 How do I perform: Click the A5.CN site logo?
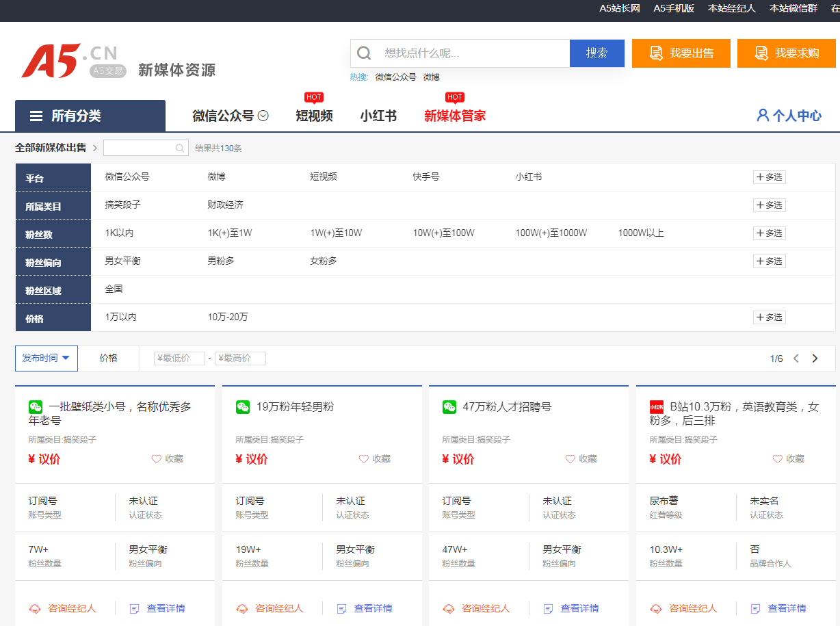[x=68, y=61]
